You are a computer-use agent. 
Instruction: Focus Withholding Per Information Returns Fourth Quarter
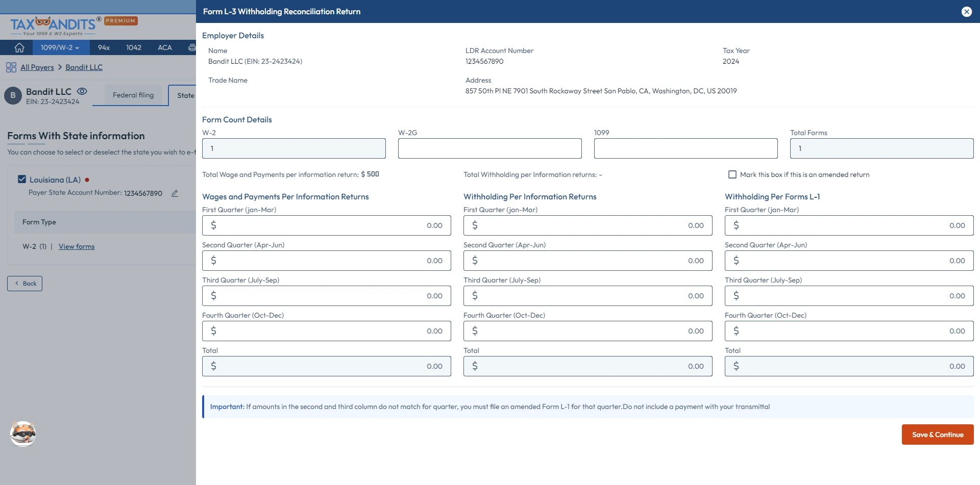(588, 331)
